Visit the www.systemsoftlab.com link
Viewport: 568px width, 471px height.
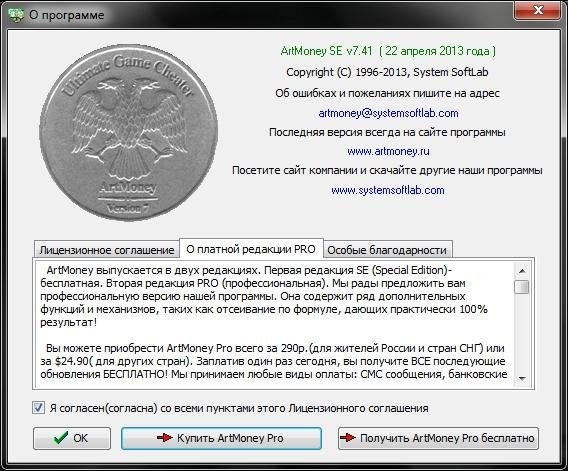click(x=388, y=190)
